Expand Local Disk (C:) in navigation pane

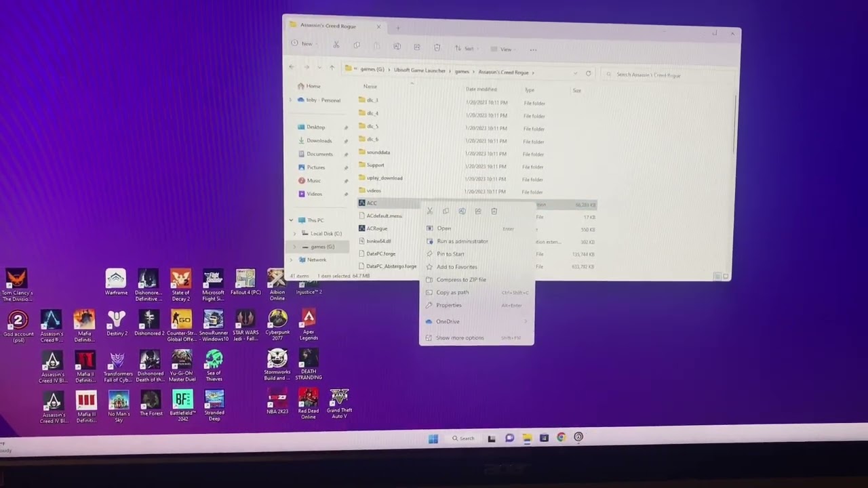(x=296, y=233)
